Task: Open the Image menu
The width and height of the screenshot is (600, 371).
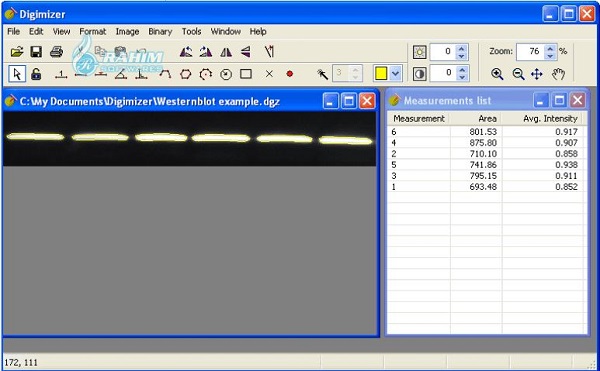Action: tap(127, 31)
